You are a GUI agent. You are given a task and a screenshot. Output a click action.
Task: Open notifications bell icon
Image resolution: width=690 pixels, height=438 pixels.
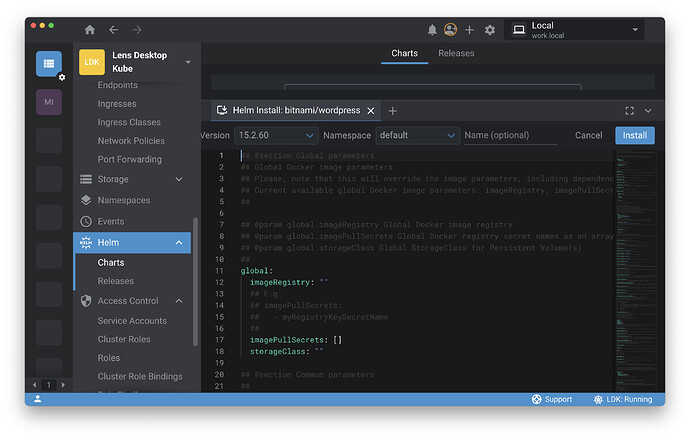coord(432,30)
